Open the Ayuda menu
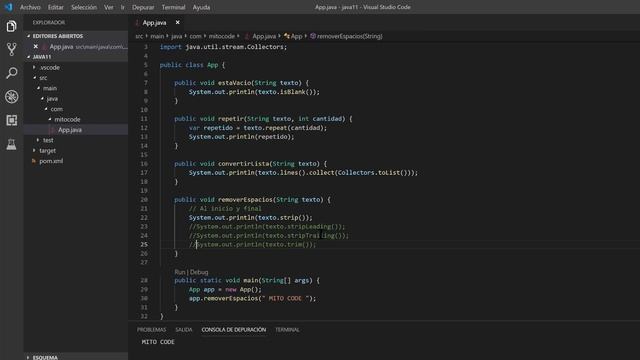The width and height of the screenshot is (640, 360). 201,7
